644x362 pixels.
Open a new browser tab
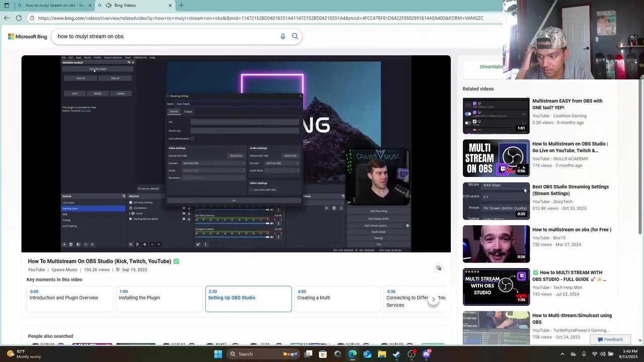pos(181,6)
